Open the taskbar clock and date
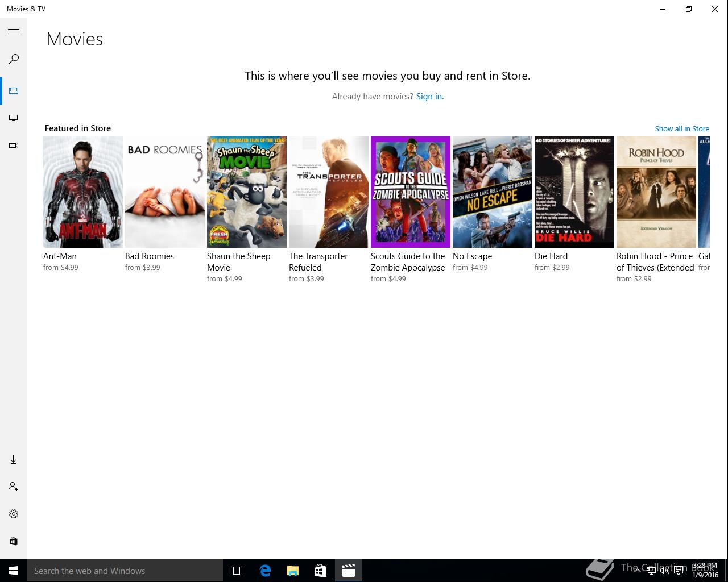This screenshot has height=582, width=728. click(x=705, y=571)
